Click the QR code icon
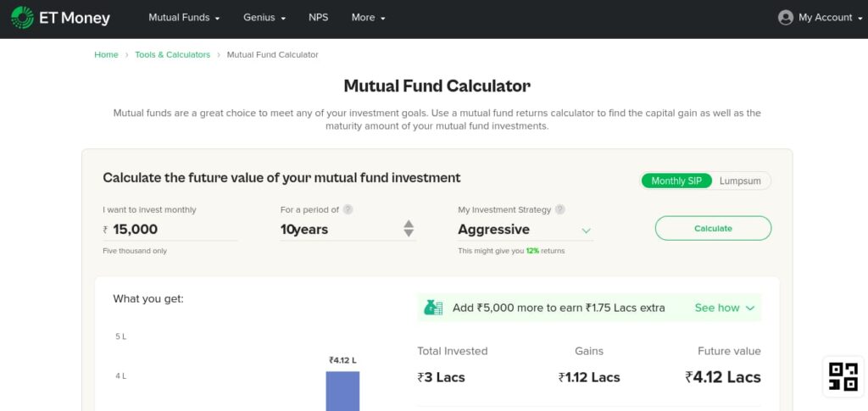This screenshot has height=411, width=868. click(843, 376)
